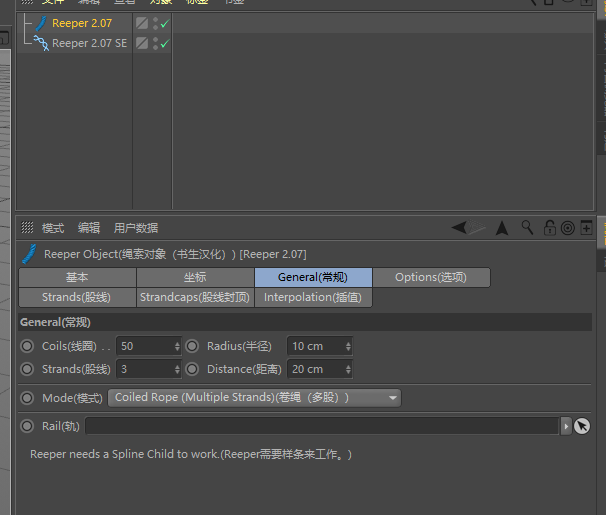Click the up arrow navigation icon

coord(502,228)
